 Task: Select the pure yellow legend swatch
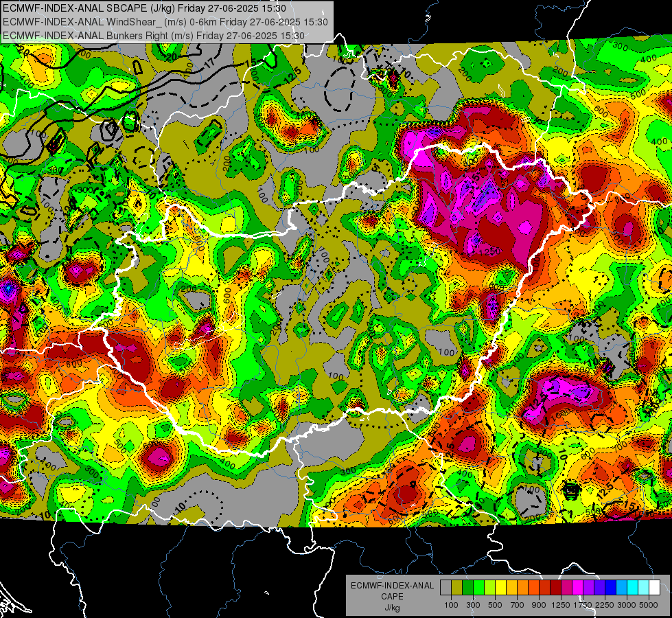(500, 587)
